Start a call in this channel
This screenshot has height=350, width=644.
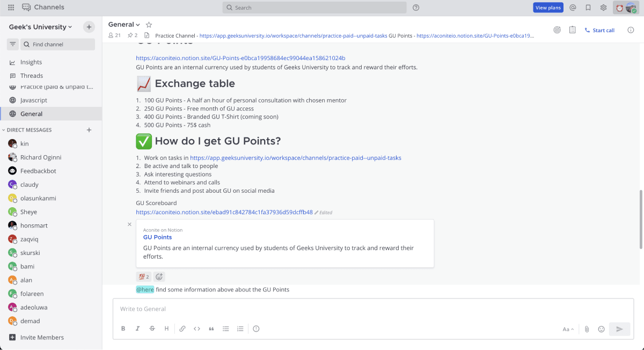click(599, 30)
